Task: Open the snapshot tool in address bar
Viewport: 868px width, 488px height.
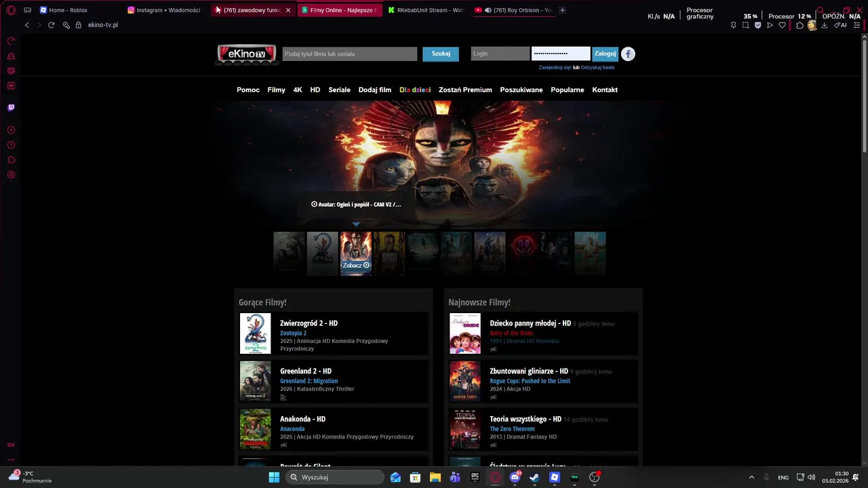Action: click(x=745, y=25)
